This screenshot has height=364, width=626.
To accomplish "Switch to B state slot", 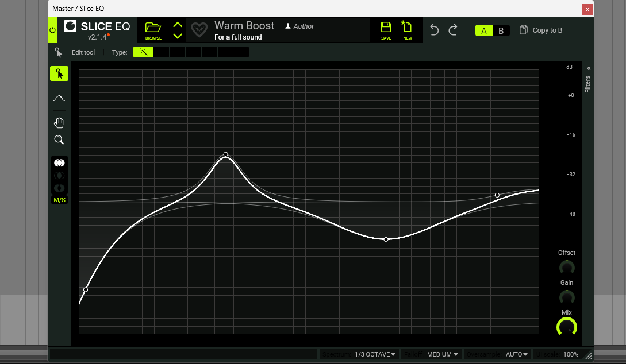I will [501, 30].
